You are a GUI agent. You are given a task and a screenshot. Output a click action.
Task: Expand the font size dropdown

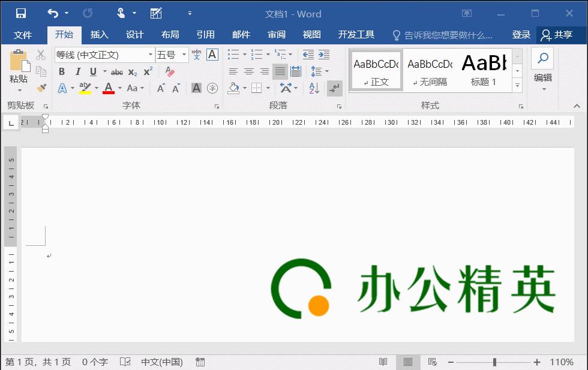184,53
